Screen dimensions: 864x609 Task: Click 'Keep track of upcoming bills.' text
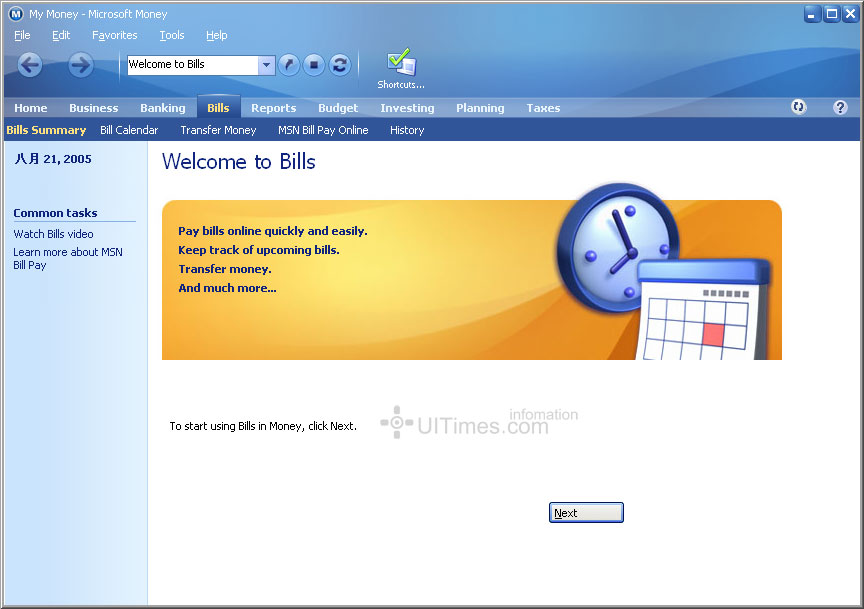259,250
